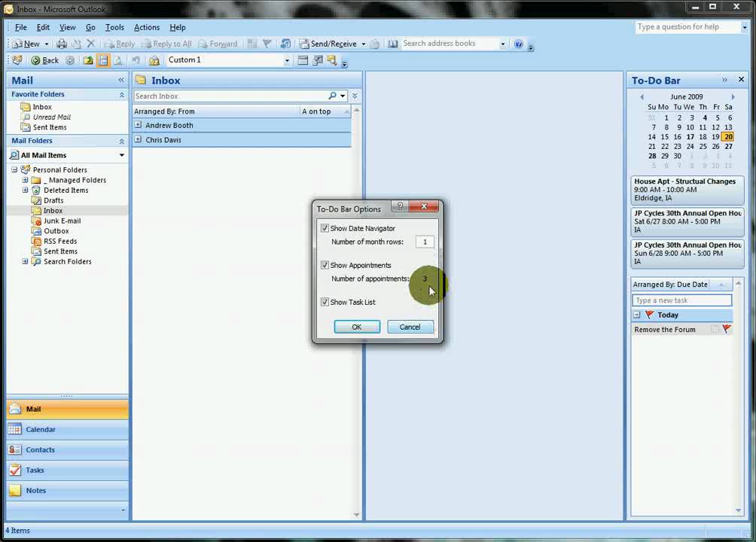Click the Reply to All button
The image size is (756, 542).
(x=166, y=44)
